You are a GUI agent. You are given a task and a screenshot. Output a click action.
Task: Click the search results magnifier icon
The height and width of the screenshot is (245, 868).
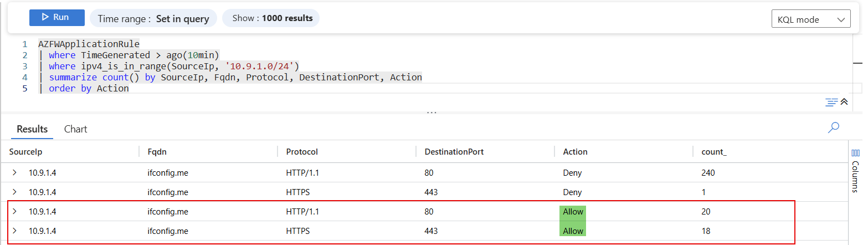tap(833, 128)
